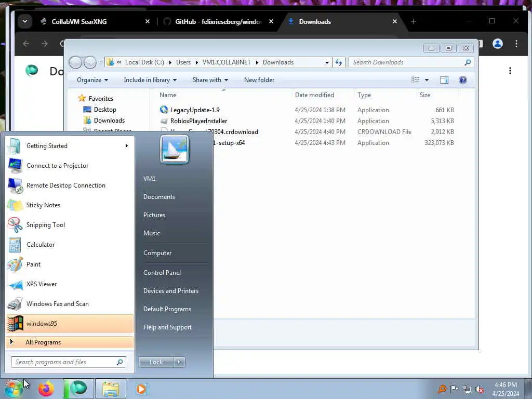The height and width of the screenshot is (399, 532).
Task: Open Remote Desktop Connection
Action: point(70,185)
